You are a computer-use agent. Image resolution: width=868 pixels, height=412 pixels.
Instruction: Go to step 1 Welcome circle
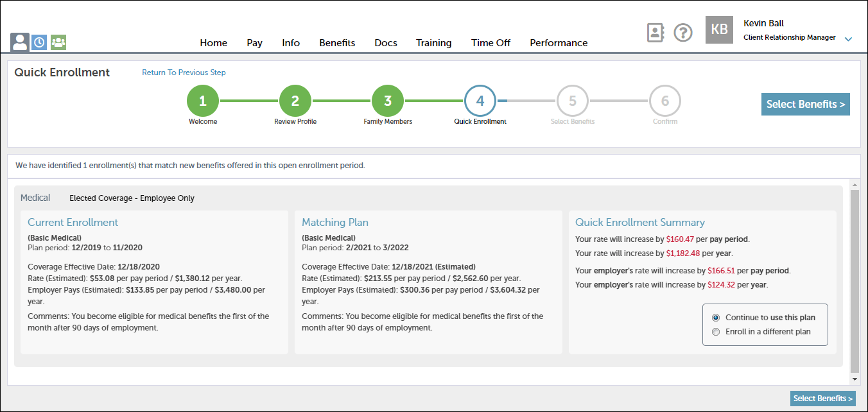click(x=203, y=101)
